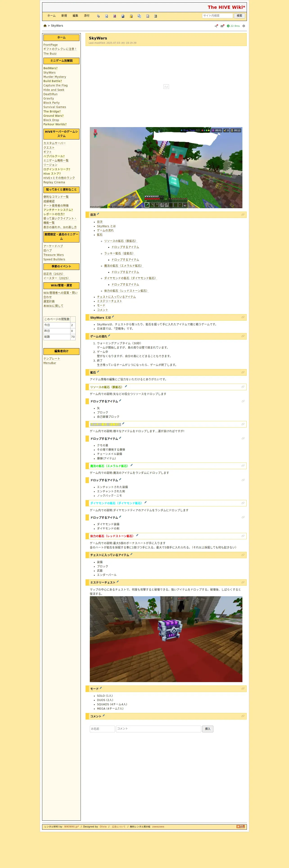Click the anchor link icon on ミステリーチェスト bar
This screenshot has height=868, width=289.
[x=243, y=582]
